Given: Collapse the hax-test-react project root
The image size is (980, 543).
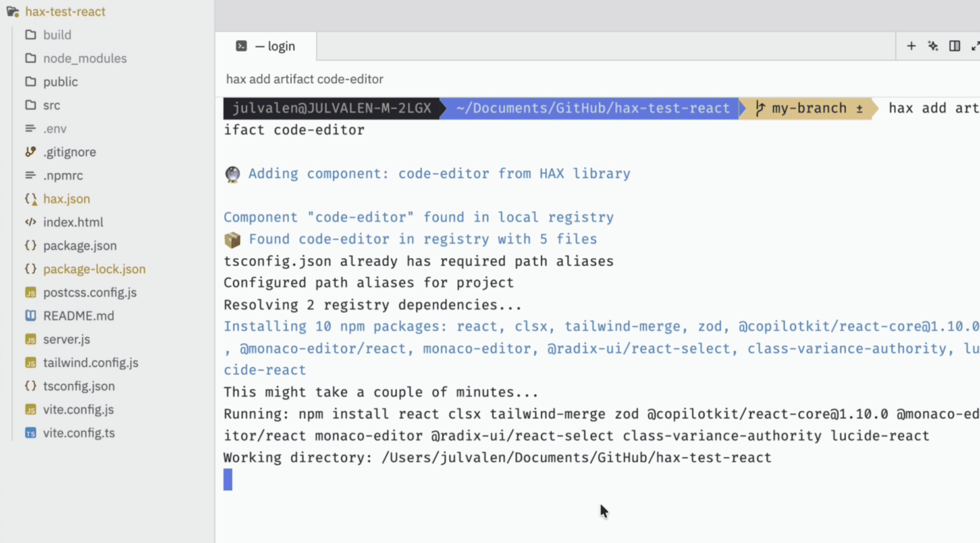Looking at the screenshot, I should 65,12.
